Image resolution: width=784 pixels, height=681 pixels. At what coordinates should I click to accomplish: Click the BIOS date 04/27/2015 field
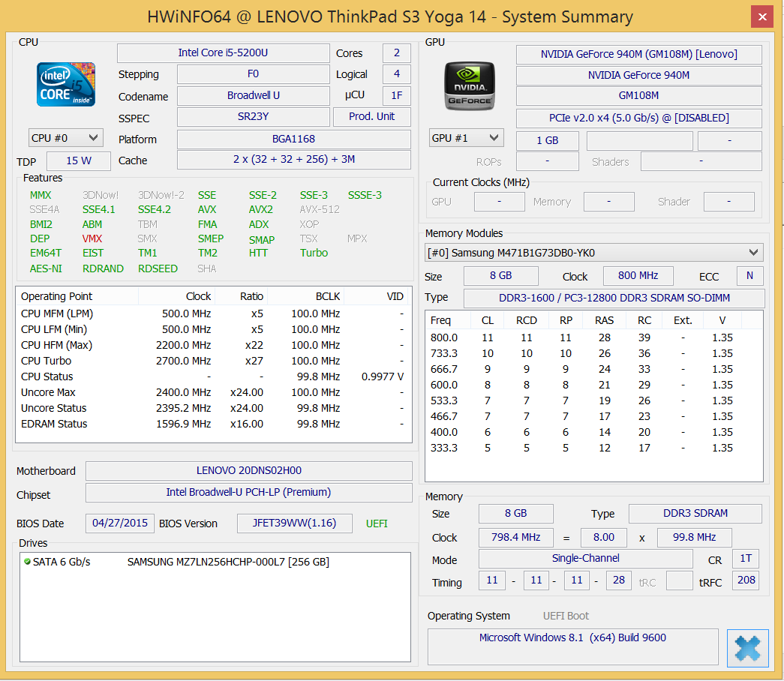(x=119, y=523)
